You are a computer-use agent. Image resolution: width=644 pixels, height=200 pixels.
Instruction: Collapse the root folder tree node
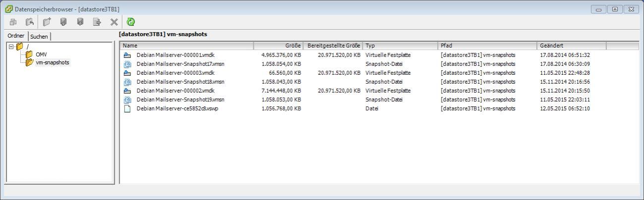pos(11,47)
